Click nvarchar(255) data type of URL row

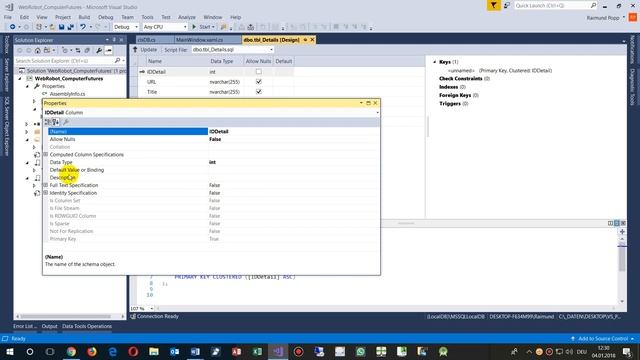225,82
